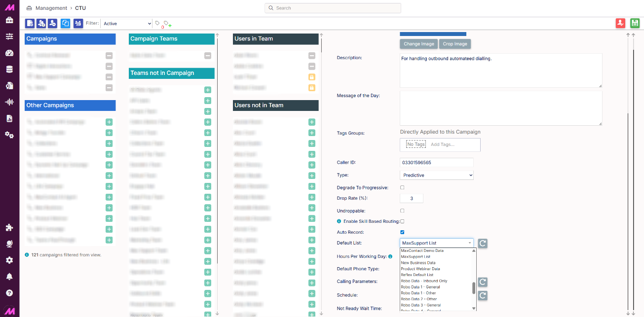Click the Management breadcrumb link
Image resolution: width=644 pixels, height=317 pixels.
(51, 8)
